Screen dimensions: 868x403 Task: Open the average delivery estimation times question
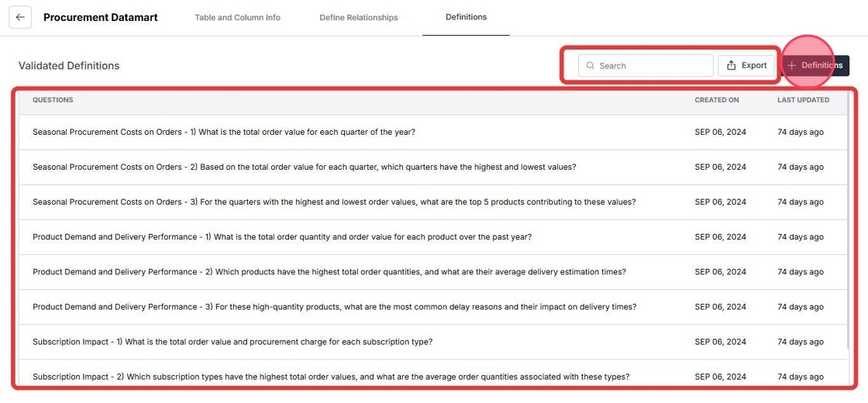[433, 272]
